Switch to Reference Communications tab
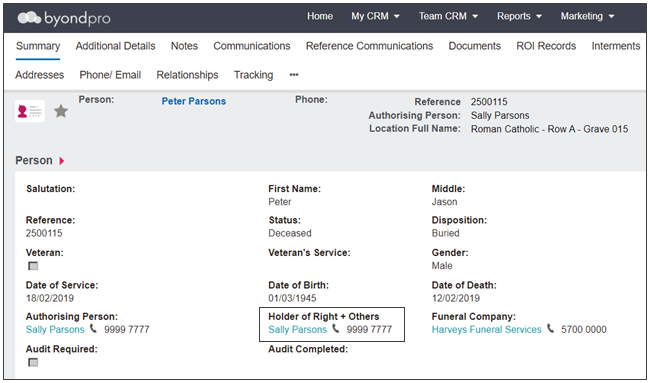The image size is (650, 383). coord(369,46)
